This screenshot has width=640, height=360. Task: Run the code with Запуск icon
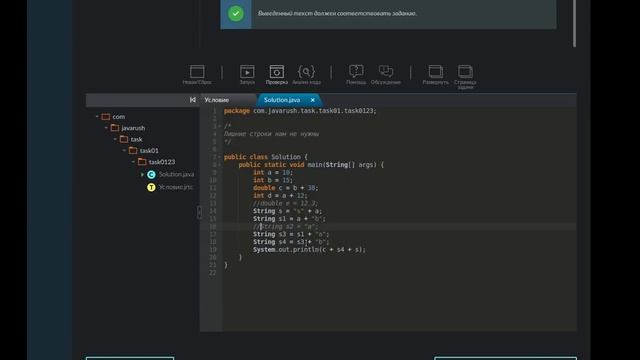(x=247, y=72)
